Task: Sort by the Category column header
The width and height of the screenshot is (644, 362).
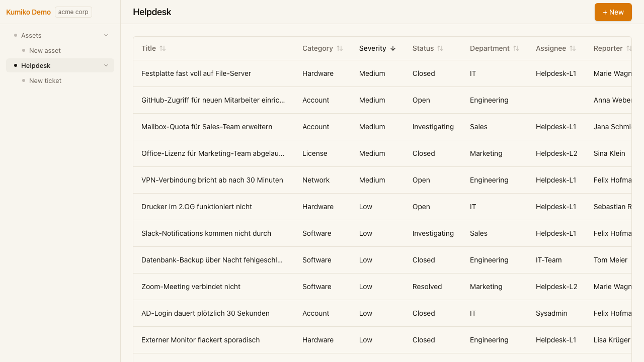Action: (323, 48)
